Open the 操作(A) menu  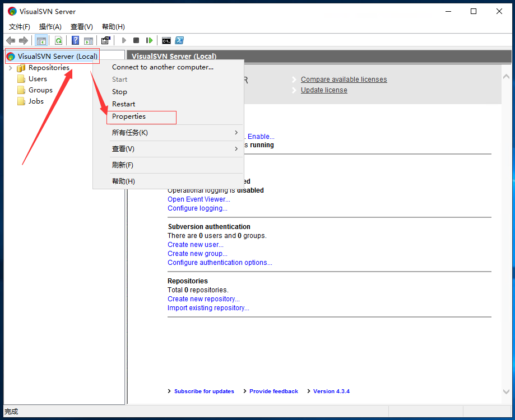point(50,26)
